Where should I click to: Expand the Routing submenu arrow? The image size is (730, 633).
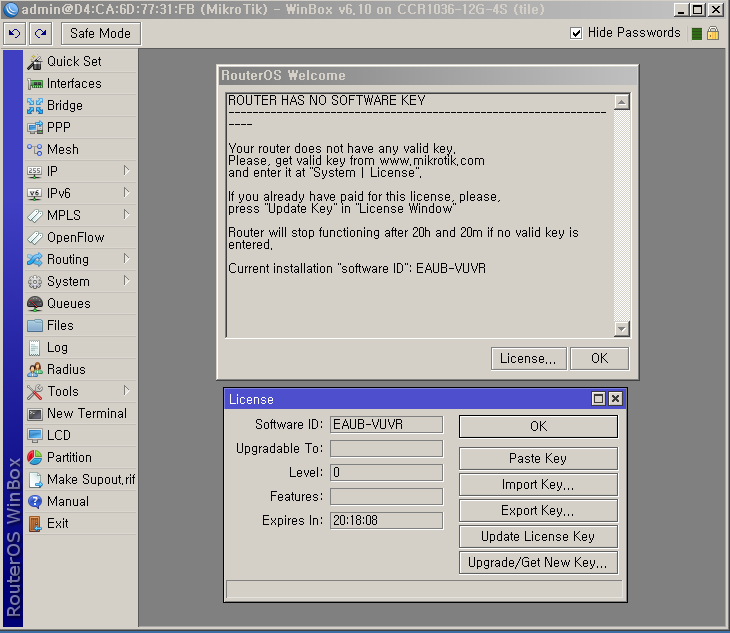point(127,259)
